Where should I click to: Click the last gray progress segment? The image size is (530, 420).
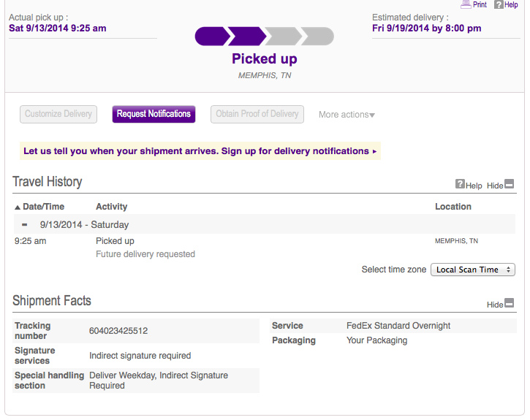pos(318,36)
